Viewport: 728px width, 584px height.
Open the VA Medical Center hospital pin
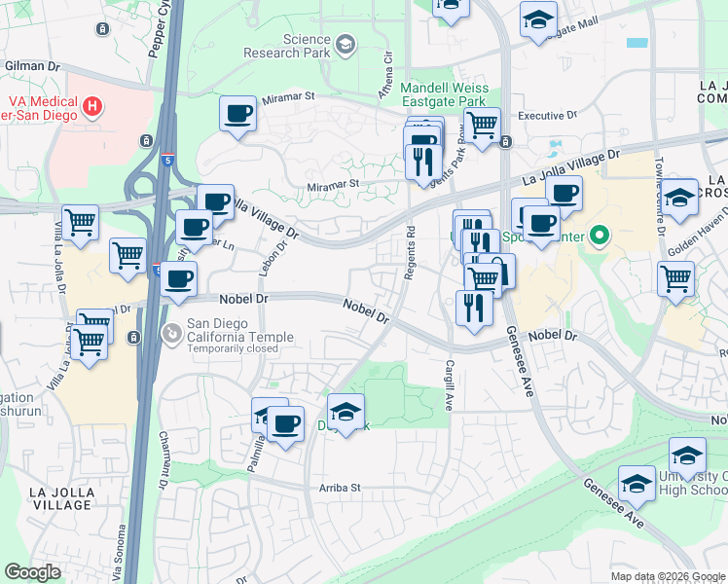[92, 107]
